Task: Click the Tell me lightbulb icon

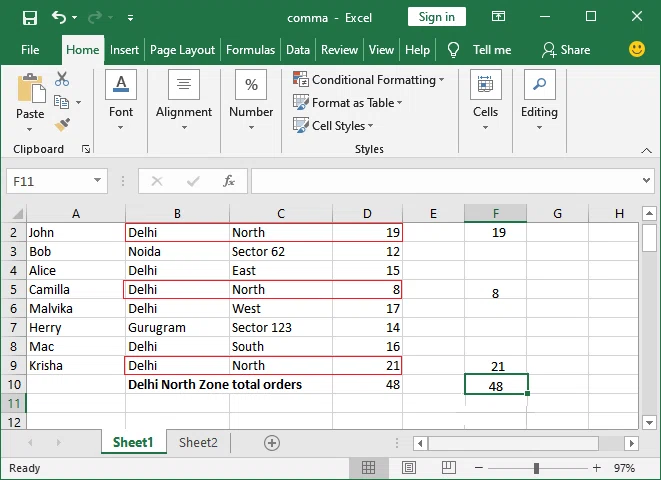Action: click(453, 50)
